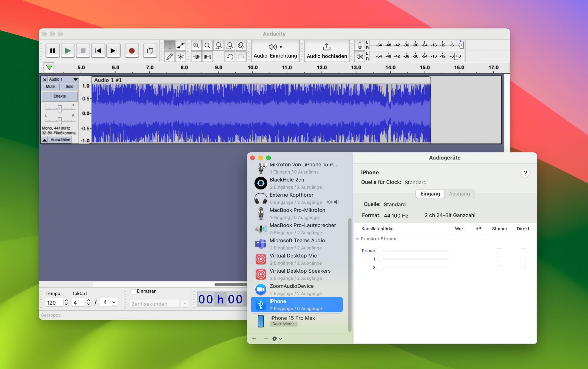This screenshot has width=588, height=369.
Task: Click the Pause button in Audacity
Action: click(x=52, y=51)
